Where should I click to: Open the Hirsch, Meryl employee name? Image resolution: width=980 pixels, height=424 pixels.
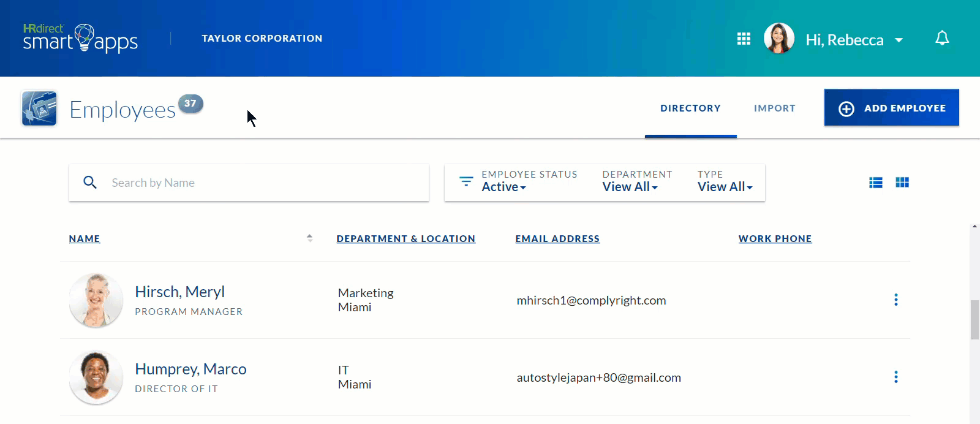pos(180,292)
